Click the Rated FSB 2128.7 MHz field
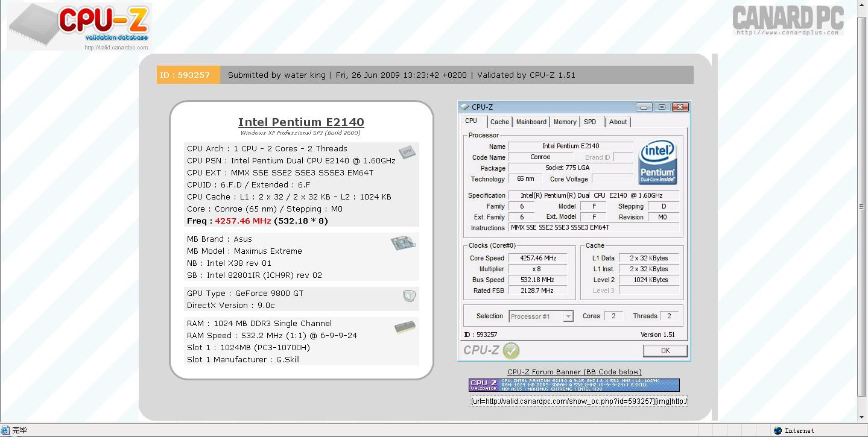The height and width of the screenshot is (437, 868). click(538, 291)
